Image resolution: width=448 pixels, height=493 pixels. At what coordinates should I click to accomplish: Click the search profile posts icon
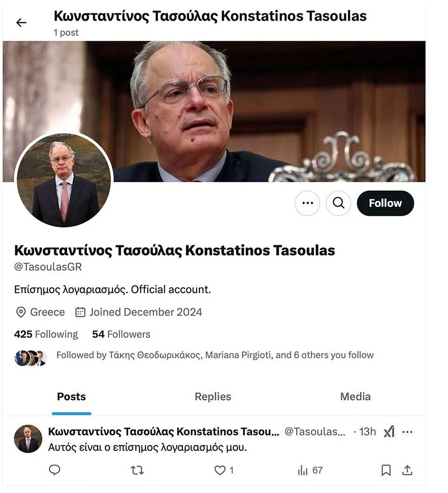338,203
